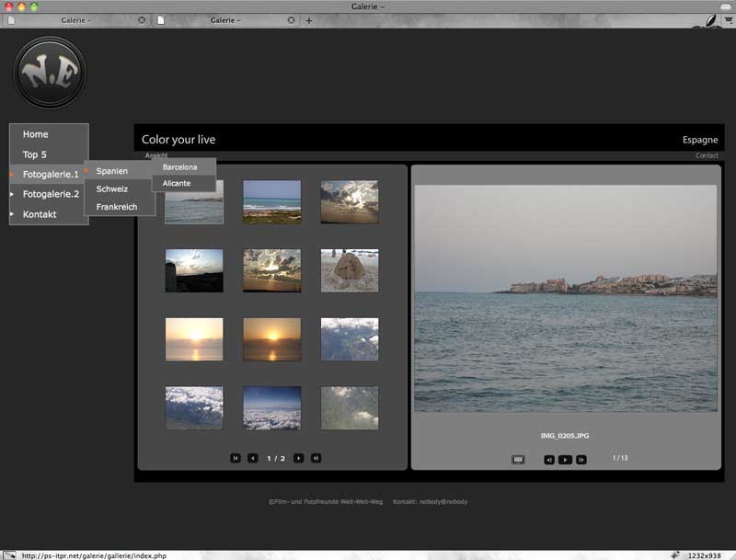Open the sunset clouds over sea thumbnail
Screen dimensions: 736x560
272,270
